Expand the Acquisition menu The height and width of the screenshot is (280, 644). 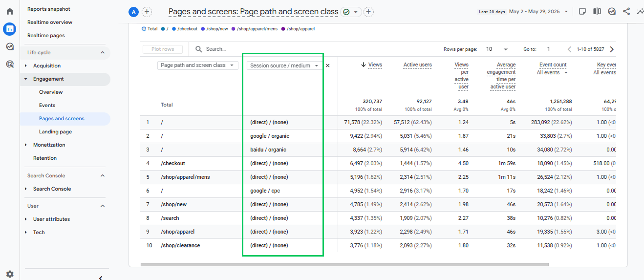coord(26,65)
